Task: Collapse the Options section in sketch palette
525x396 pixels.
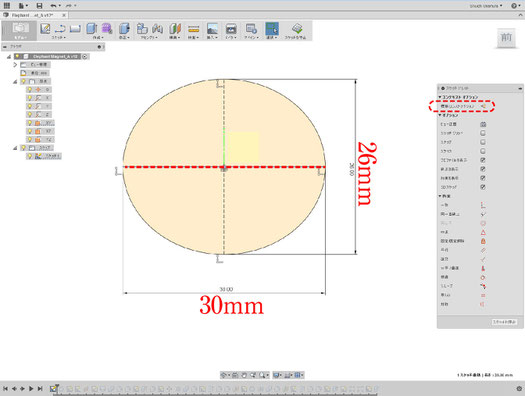Action: click(x=440, y=115)
